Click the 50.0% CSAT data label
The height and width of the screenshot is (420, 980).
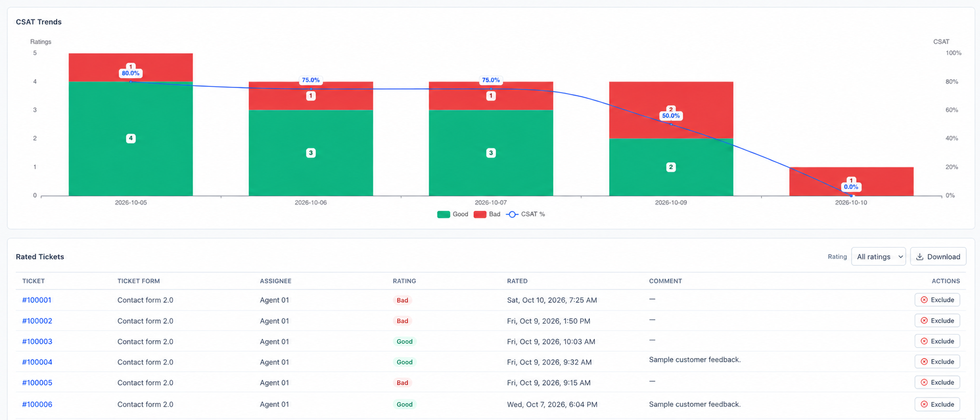(x=671, y=116)
